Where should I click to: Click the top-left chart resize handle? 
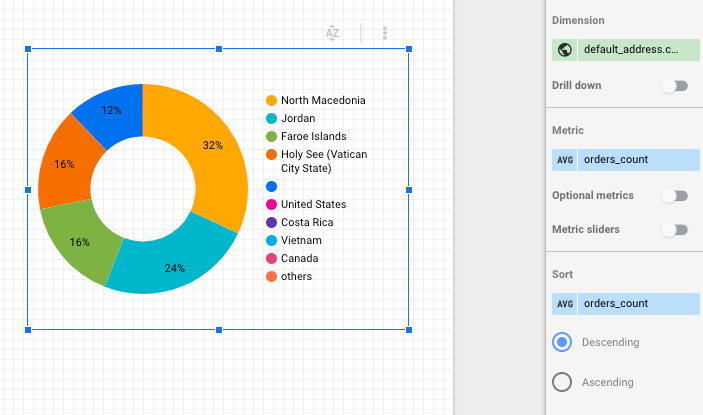[x=28, y=49]
